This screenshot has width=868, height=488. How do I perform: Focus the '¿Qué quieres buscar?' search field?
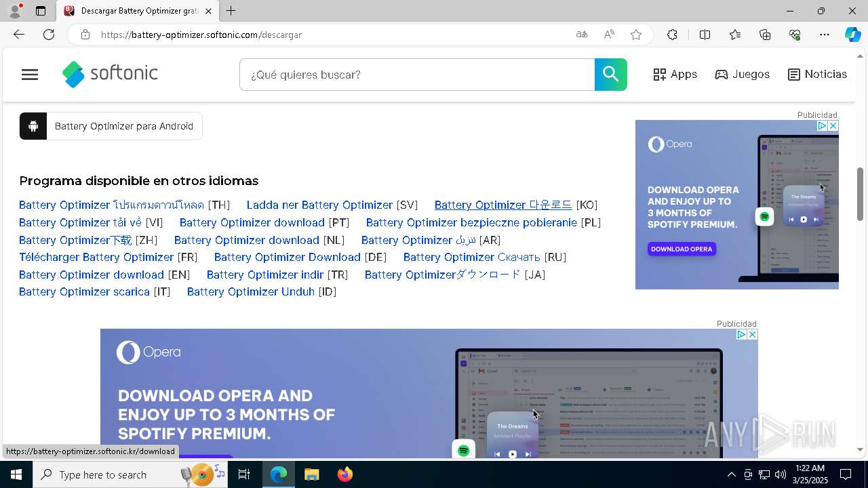tap(417, 75)
